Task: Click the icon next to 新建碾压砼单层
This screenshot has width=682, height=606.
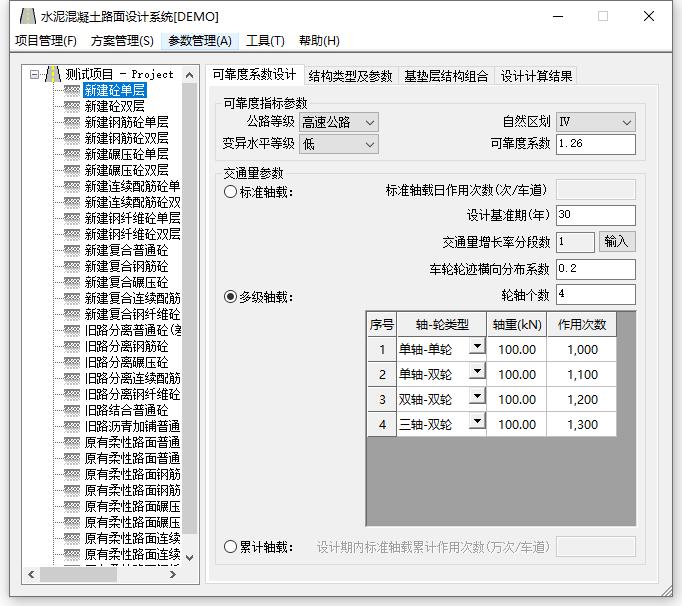Action: pyautogui.click(x=72, y=154)
